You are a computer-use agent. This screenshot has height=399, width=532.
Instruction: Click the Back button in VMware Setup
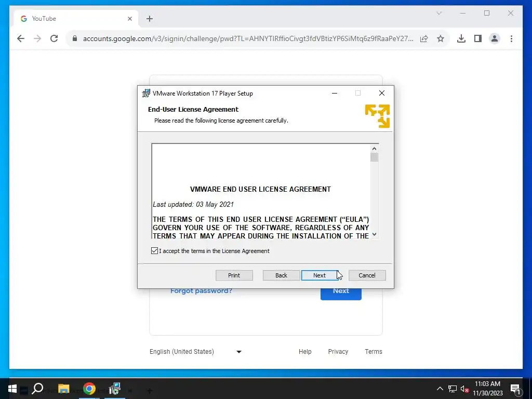pos(281,275)
